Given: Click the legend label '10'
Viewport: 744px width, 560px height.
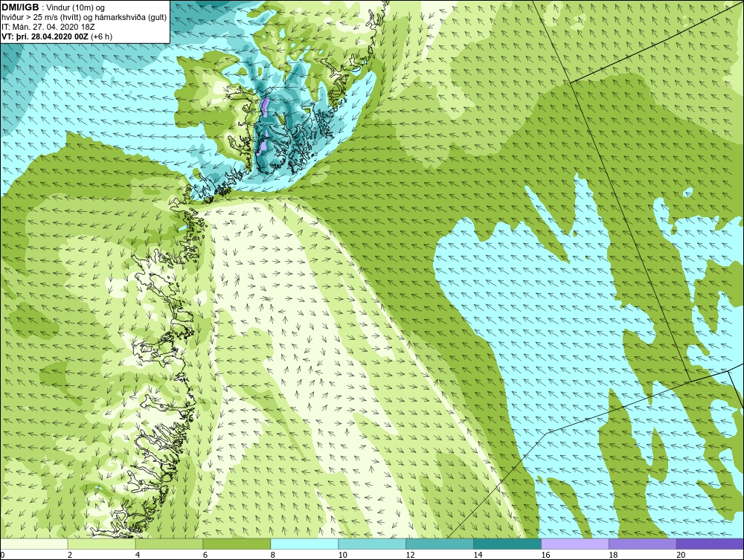Looking at the screenshot, I should click(342, 555).
